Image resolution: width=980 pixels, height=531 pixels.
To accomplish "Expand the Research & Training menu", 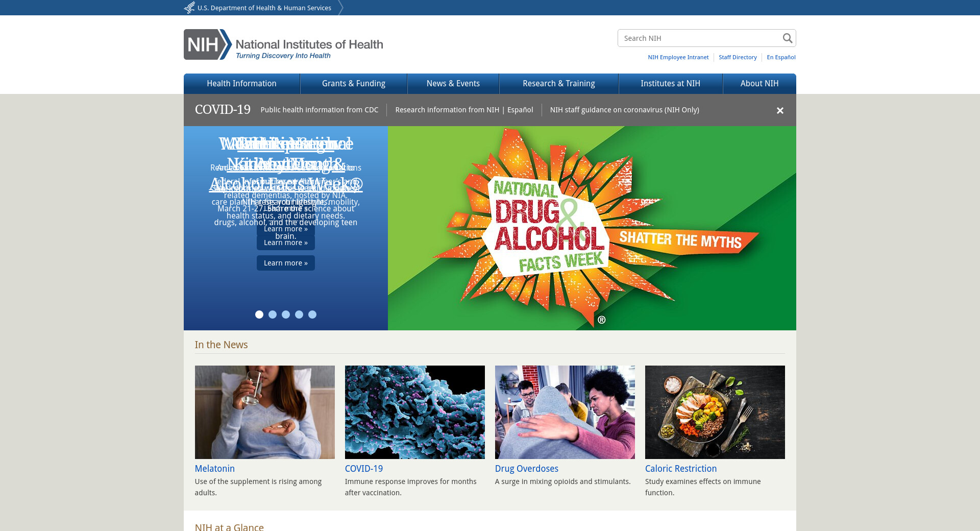I will click(558, 84).
